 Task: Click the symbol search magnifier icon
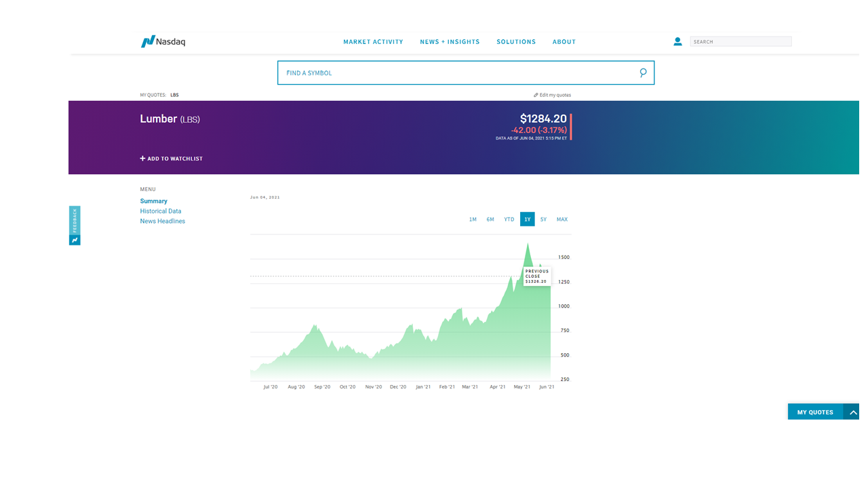click(643, 73)
